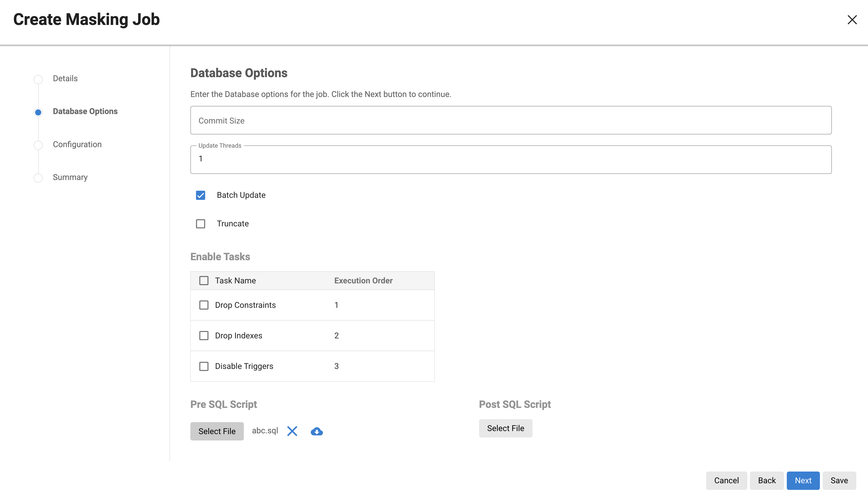Enable the Truncate checkbox
868x497 pixels.
click(x=201, y=224)
